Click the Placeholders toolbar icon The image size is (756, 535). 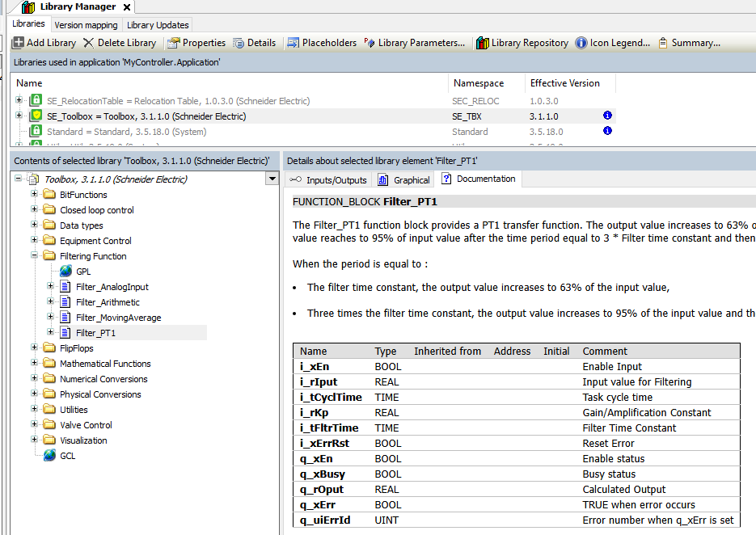coord(294,43)
